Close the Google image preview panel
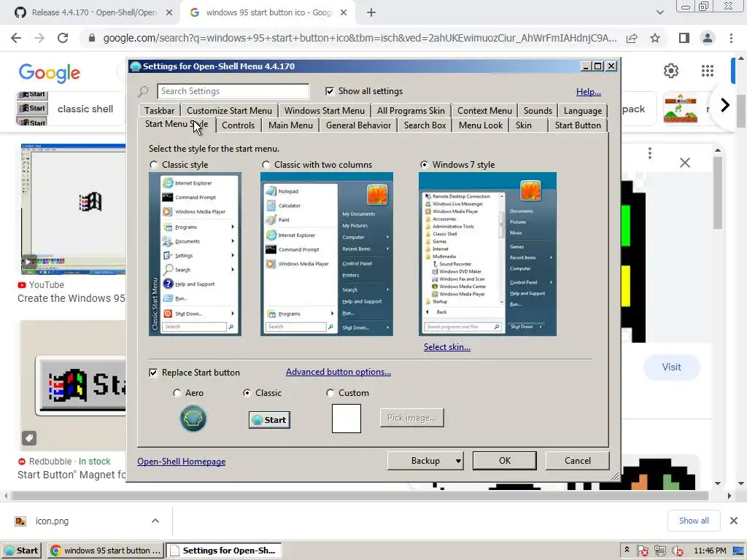 tap(684, 163)
